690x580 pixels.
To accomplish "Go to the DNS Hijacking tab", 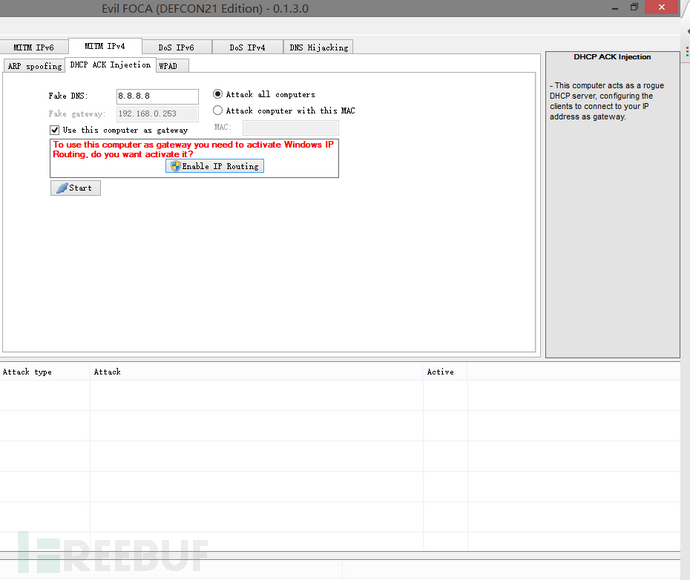I will [x=319, y=47].
